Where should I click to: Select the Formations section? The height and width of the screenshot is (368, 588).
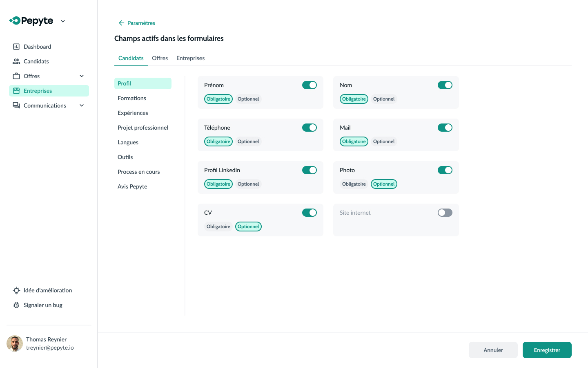point(132,98)
